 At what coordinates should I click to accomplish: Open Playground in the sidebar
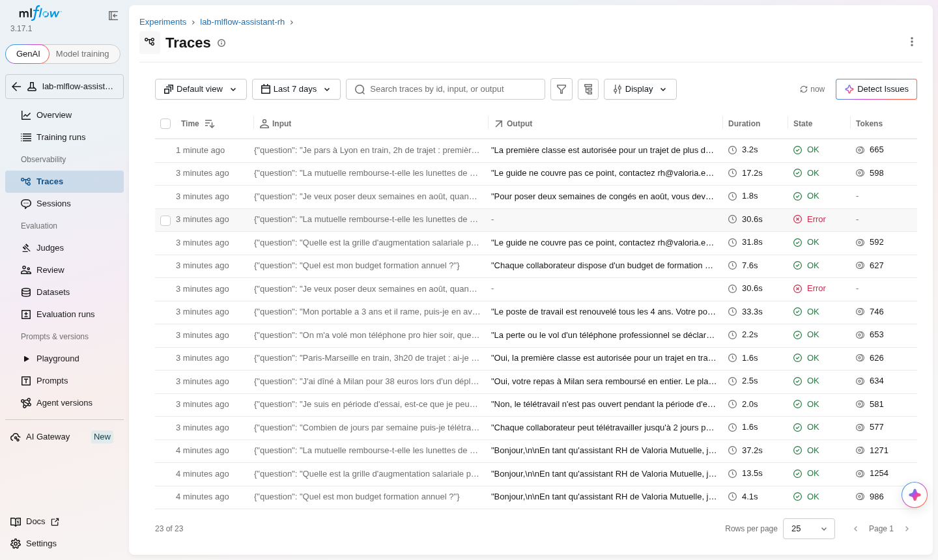click(64, 359)
